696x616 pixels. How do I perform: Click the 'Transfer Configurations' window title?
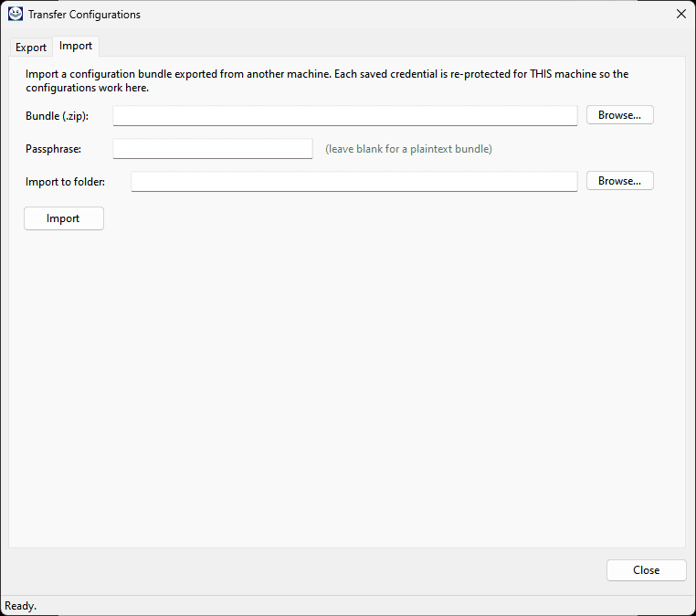[x=84, y=15]
